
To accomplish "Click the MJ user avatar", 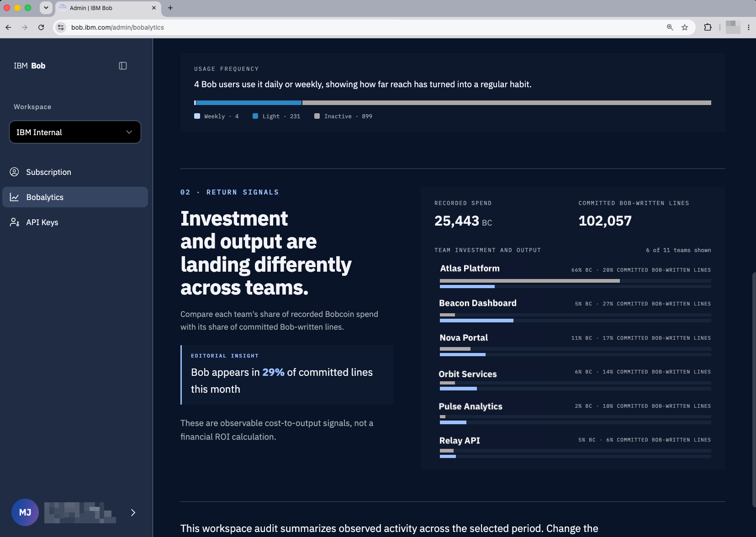I will pos(25,512).
